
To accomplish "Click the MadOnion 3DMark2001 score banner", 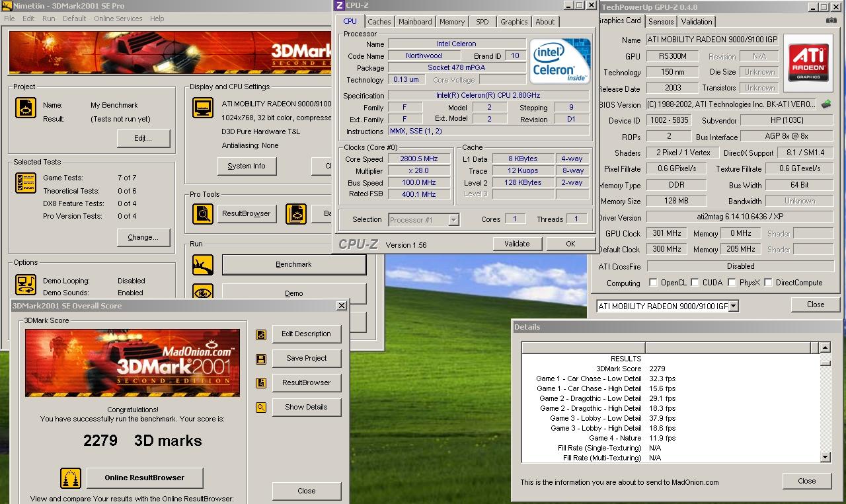I will click(133, 363).
